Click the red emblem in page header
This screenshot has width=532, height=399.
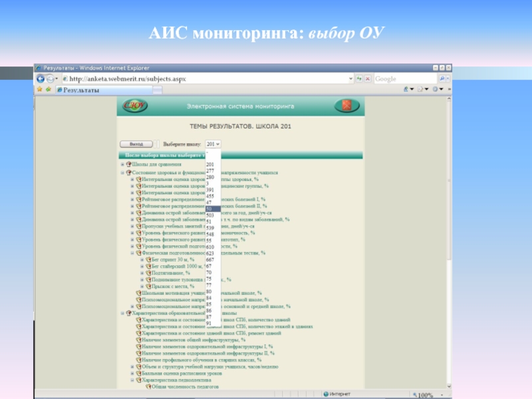(x=346, y=106)
